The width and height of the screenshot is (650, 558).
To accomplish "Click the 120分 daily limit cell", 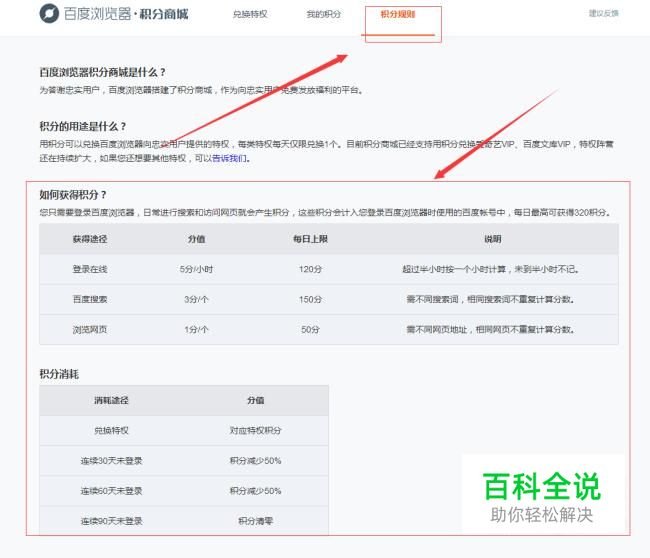I will pyautogui.click(x=310, y=269).
